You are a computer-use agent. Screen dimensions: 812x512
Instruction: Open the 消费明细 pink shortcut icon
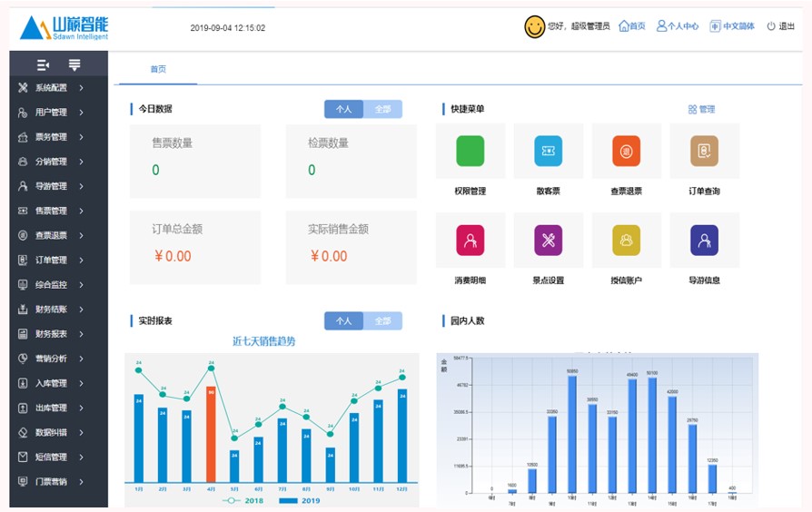[470, 241]
